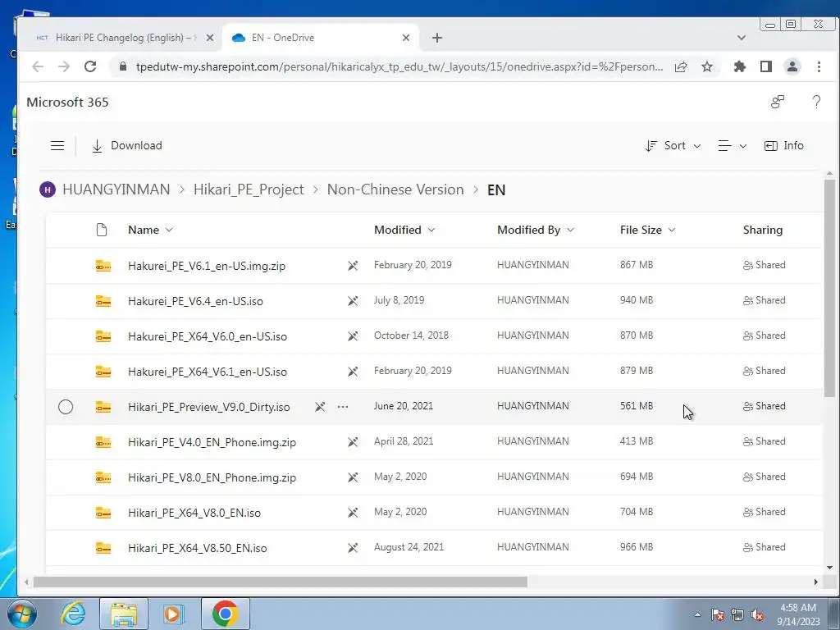Open Hikari_PE_X64_V8.0_EN.iso file
Viewport: 840px width, 630px height.
(x=194, y=514)
